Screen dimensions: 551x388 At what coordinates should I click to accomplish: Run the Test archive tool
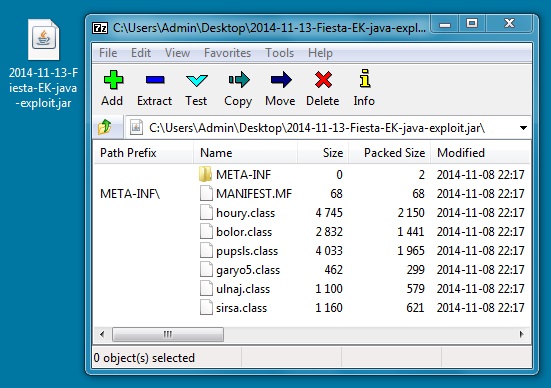tap(196, 80)
